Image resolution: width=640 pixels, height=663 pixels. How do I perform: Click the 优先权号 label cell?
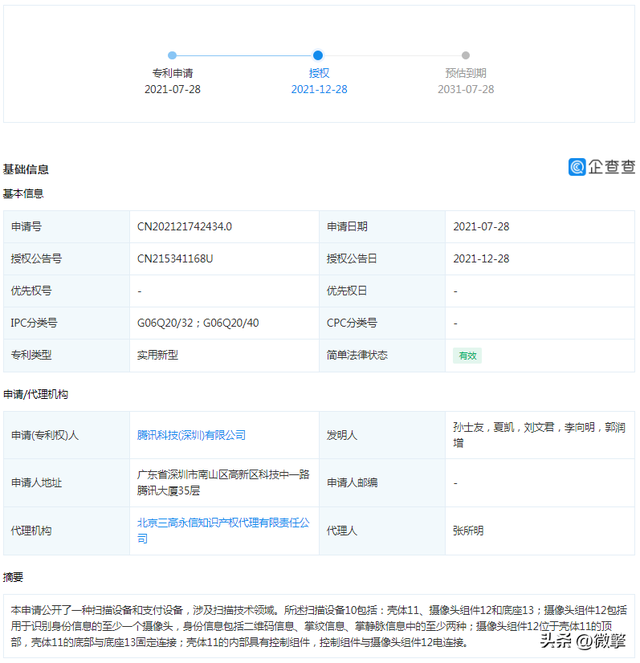[x=66, y=291]
